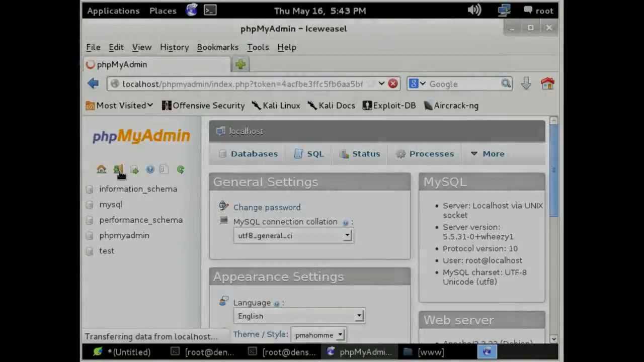Switch to the Databases tab

(x=248, y=154)
